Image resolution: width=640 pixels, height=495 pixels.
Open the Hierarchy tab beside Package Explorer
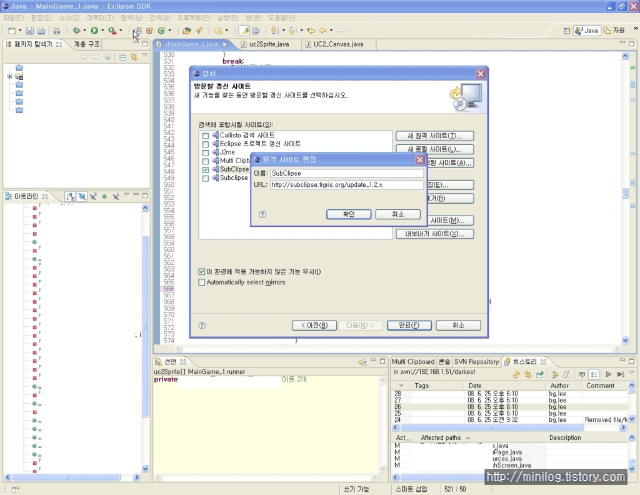86,44
